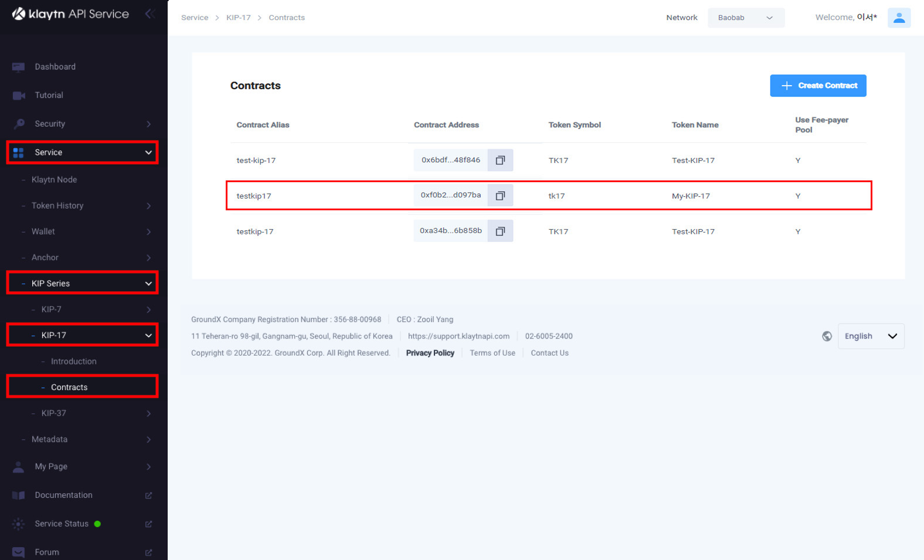
Task: Expand the KIP-37 submenu arrow
Action: click(148, 413)
